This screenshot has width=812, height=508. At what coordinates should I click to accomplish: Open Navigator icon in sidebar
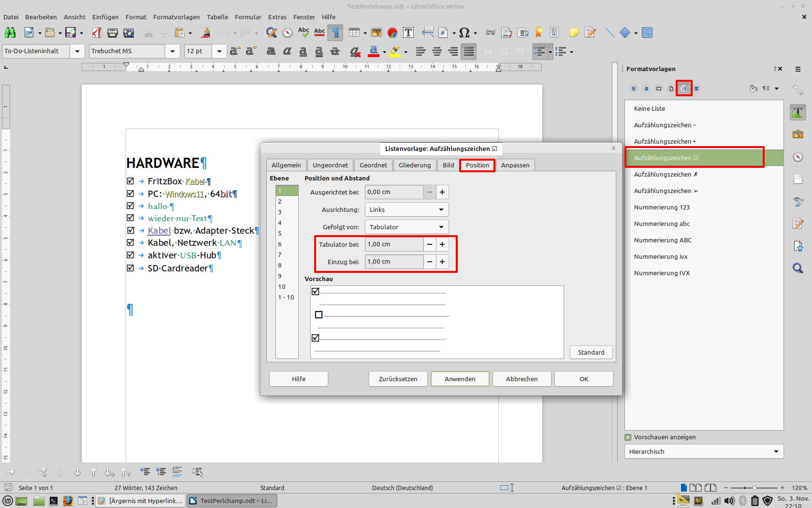point(798,157)
